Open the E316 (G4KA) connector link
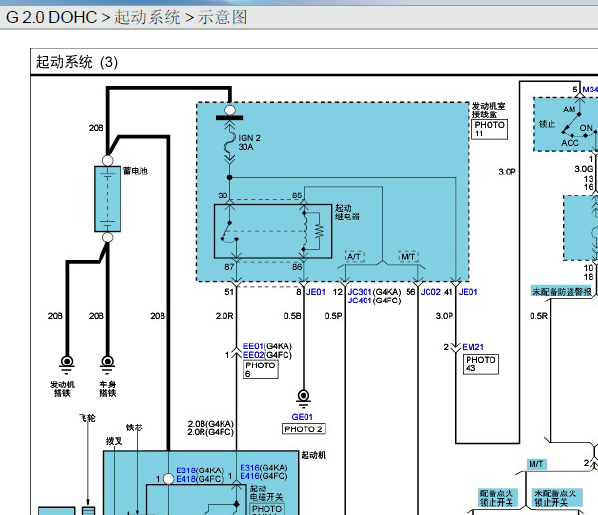The image size is (598, 515). pos(250,468)
